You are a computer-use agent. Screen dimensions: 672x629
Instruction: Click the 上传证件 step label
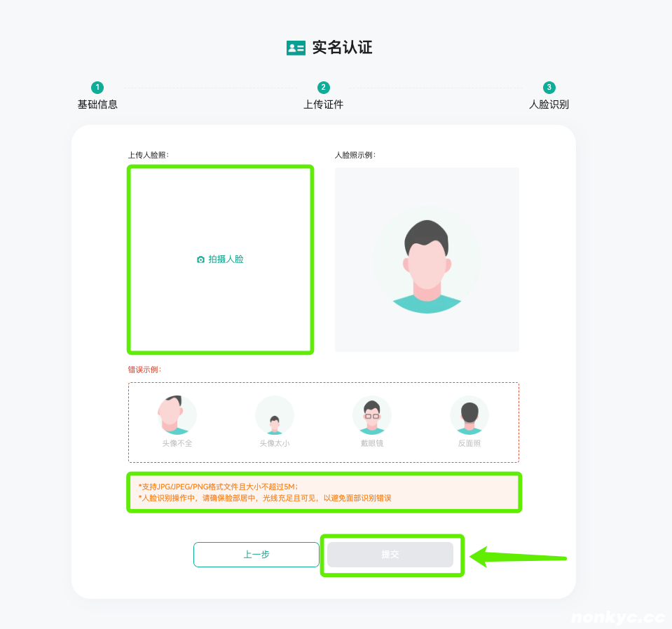click(x=323, y=104)
